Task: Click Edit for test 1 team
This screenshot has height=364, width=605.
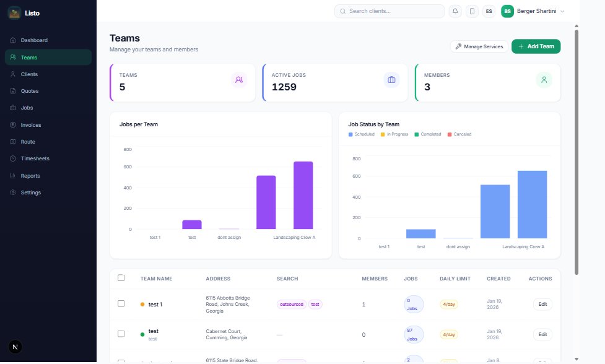Action: [x=542, y=304]
